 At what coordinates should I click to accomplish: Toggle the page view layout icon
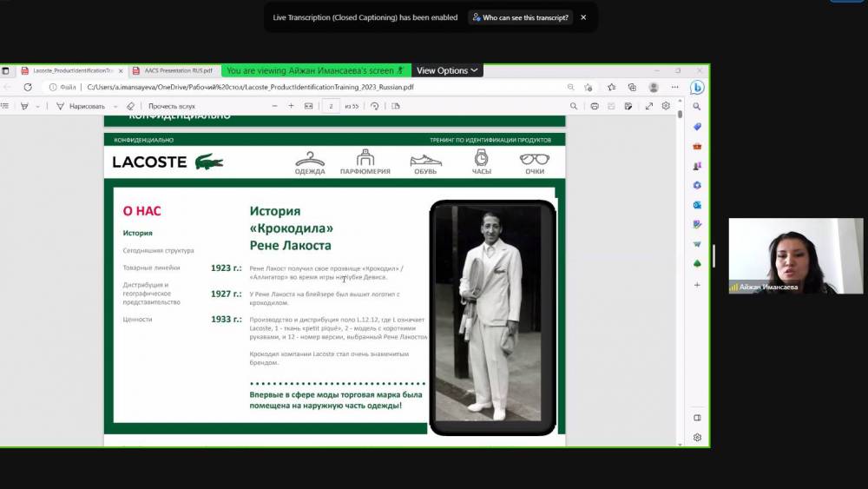(x=395, y=106)
